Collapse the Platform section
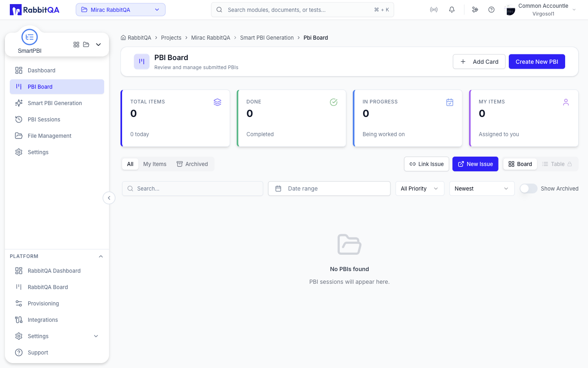The height and width of the screenshot is (368, 588). (101, 256)
